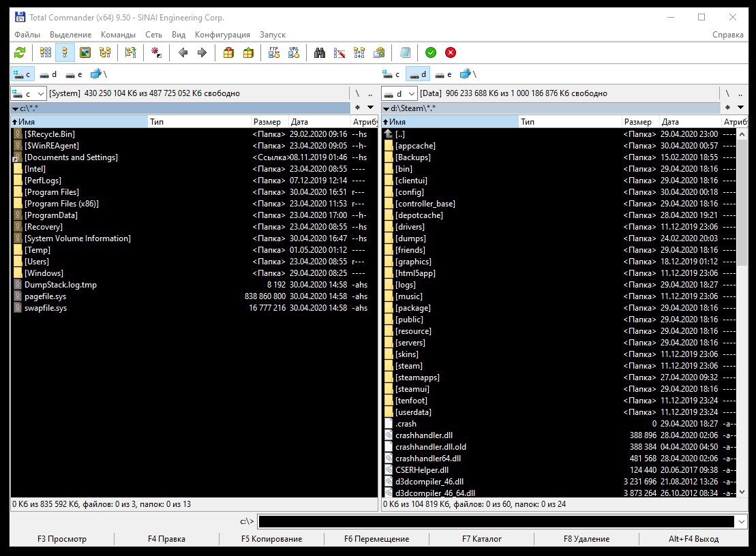Open the Справка help menu
The width and height of the screenshot is (756, 556).
click(x=727, y=35)
